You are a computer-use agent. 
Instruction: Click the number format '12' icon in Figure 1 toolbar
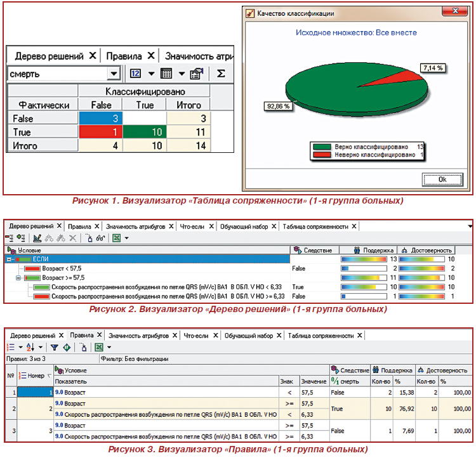click(x=135, y=74)
